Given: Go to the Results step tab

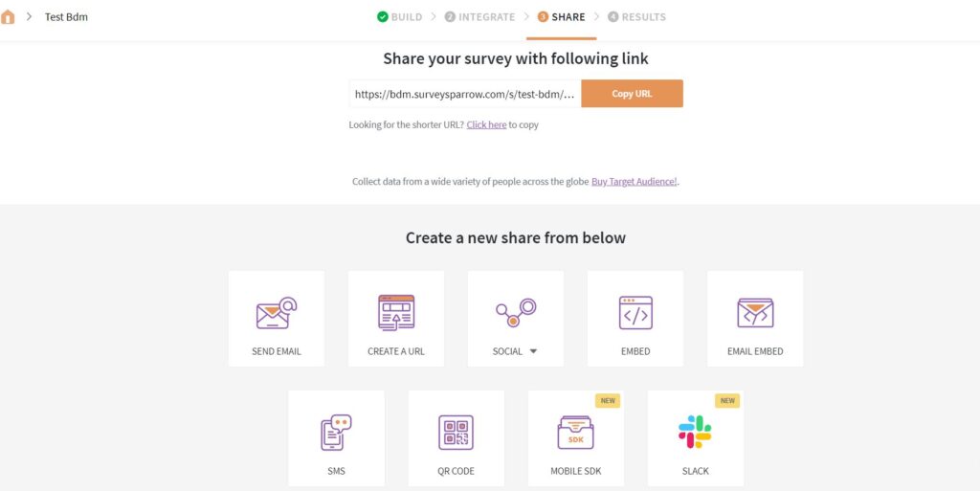Looking at the screenshot, I should click(x=636, y=17).
